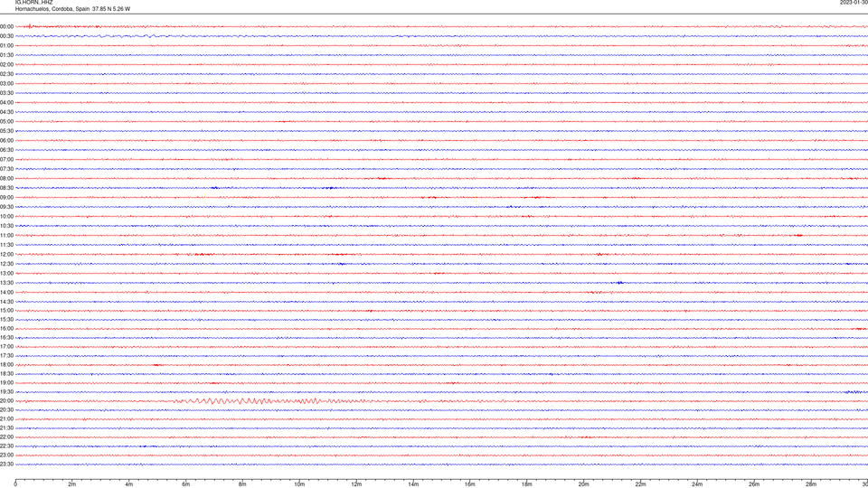Select the 10:30 time label

6,226
